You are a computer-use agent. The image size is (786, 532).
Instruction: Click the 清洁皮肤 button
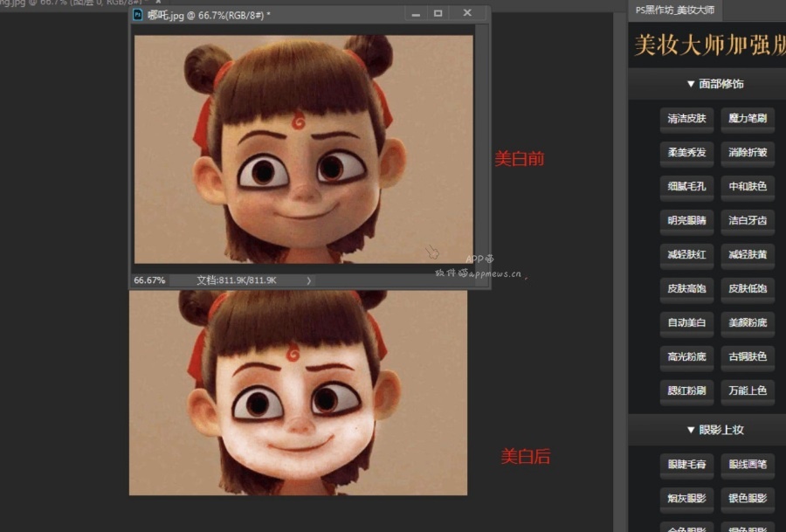pyautogui.click(x=686, y=119)
